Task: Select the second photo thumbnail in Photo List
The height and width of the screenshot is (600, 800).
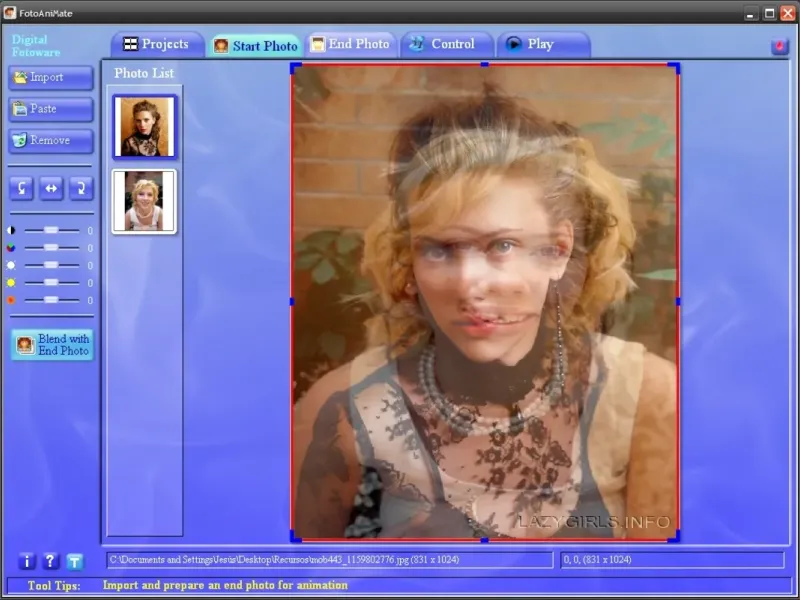Action: coord(144,202)
